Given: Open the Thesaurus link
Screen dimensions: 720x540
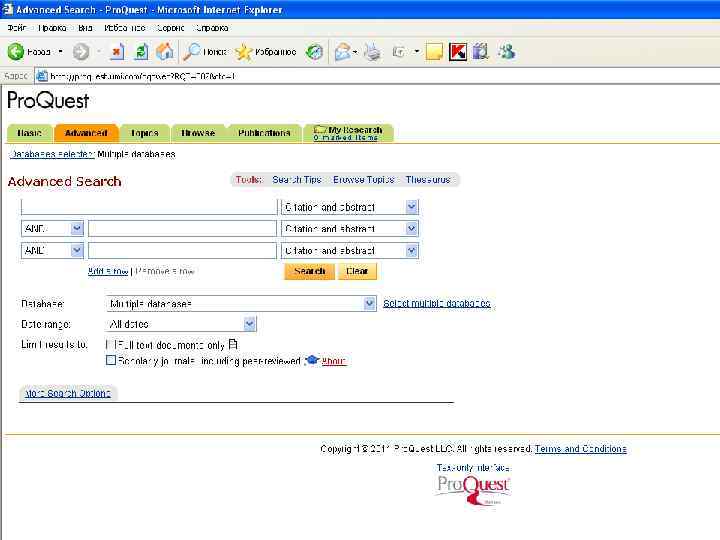Looking at the screenshot, I should tap(428, 180).
